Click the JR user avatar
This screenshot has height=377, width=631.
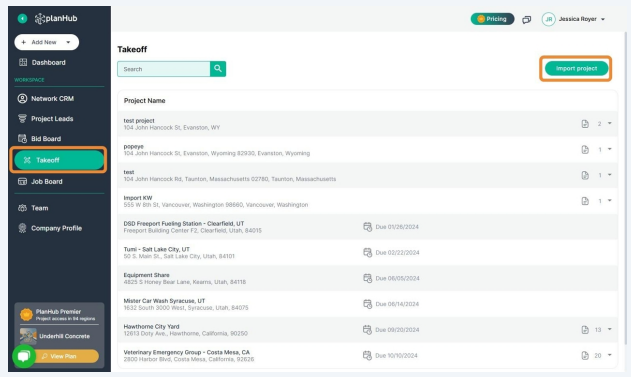tap(549, 19)
